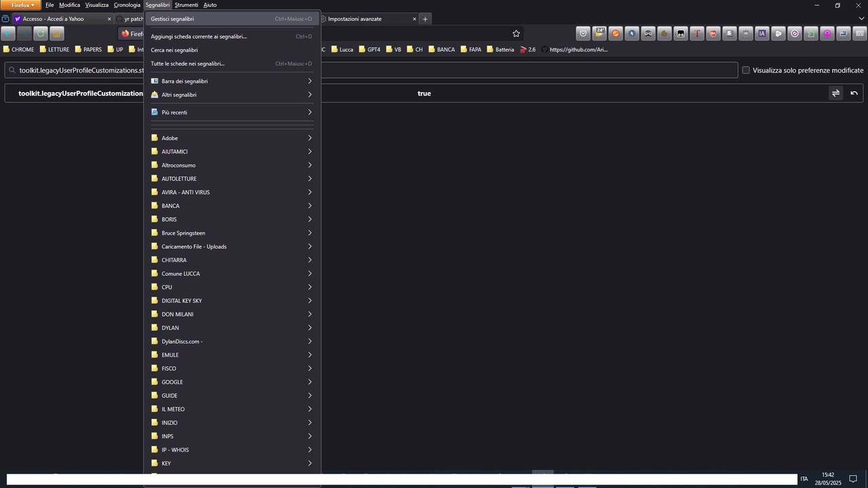Image resolution: width=868 pixels, height=488 pixels.
Task: Click the preference search input field
Action: [x=371, y=70]
